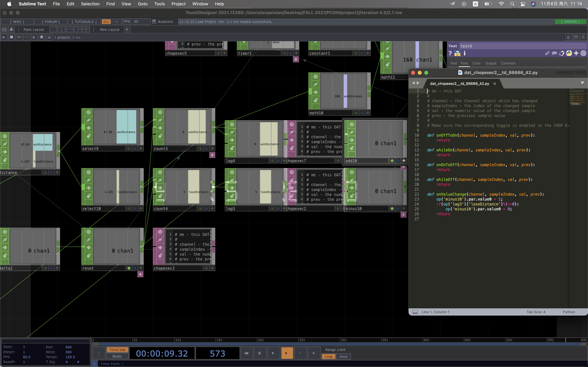
Task: Open operator comment speech bubble icon
Action: 554,53
